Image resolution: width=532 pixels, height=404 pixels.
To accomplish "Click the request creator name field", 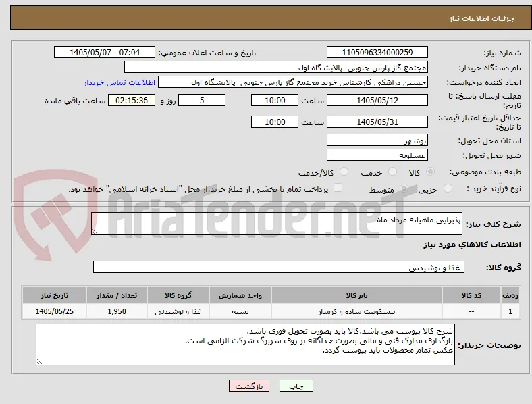I will pos(293,82).
